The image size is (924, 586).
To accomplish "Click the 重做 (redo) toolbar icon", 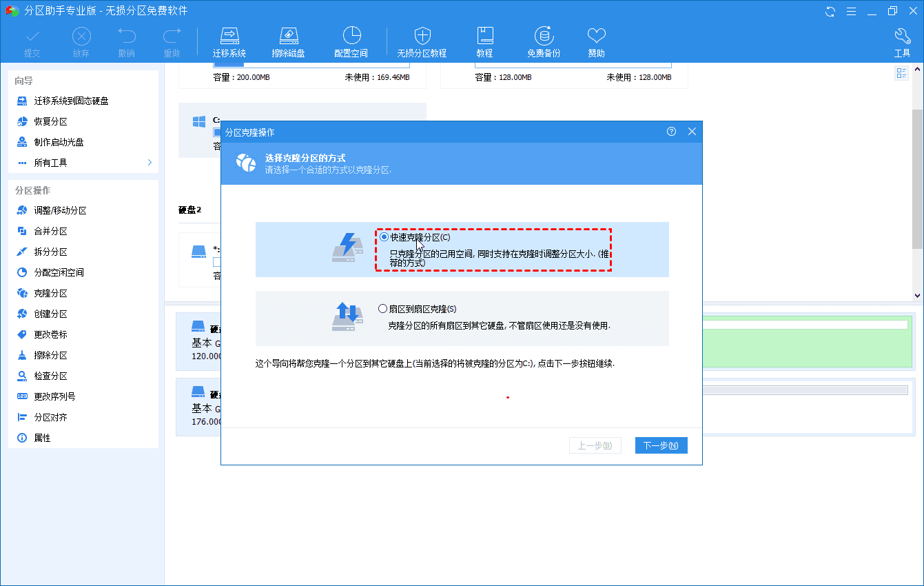I will pyautogui.click(x=172, y=43).
